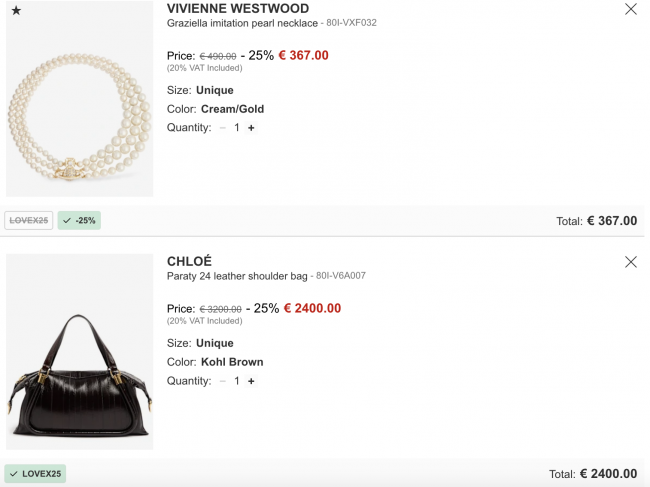Click the necklace sale price € 367.00

(303, 55)
